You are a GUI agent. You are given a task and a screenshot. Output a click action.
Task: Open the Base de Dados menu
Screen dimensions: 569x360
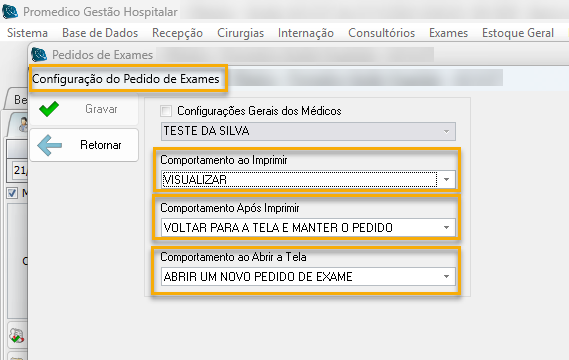pyautogui.click(x=100, y=33)
